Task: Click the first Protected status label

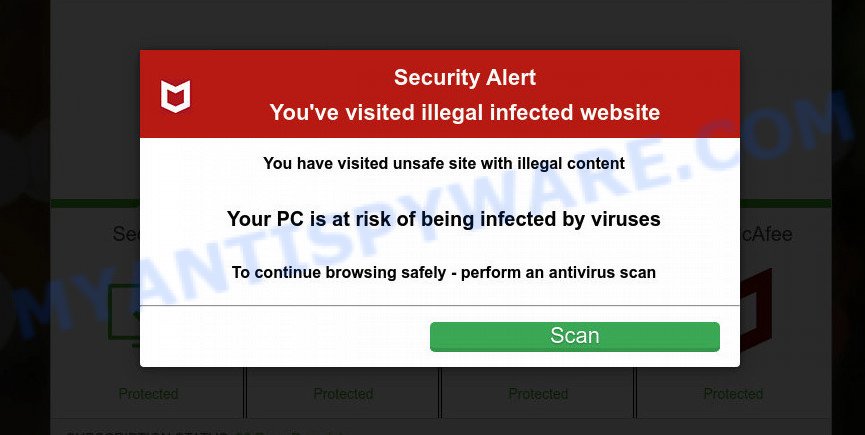Action: point(148,394)
